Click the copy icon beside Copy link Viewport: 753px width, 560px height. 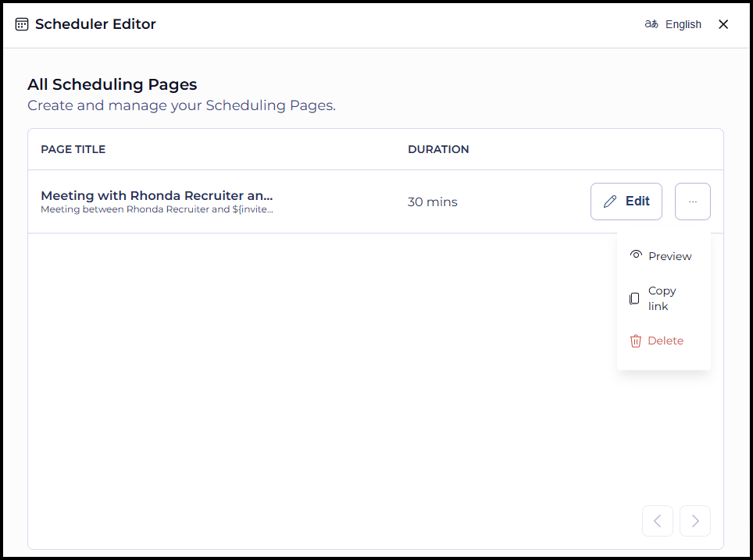pos(634,298)
